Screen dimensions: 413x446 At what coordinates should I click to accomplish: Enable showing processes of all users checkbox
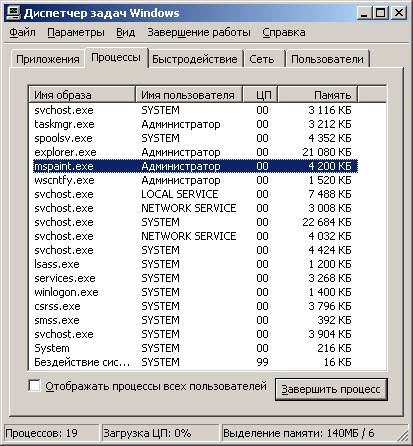[x=34, y=386]
